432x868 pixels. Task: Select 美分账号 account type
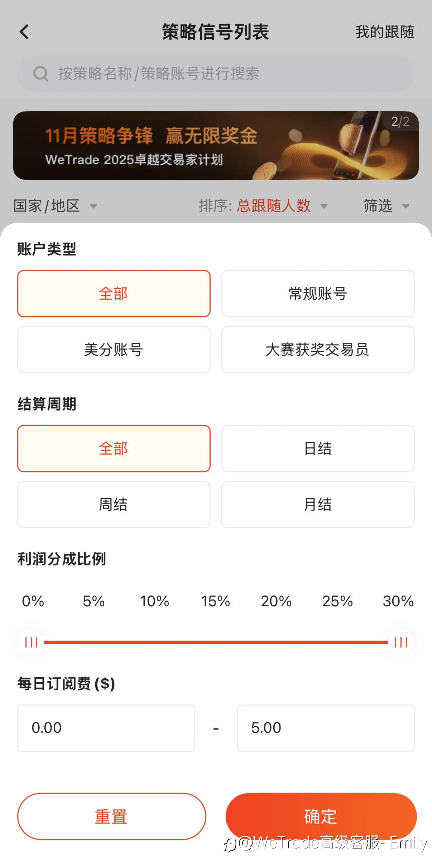(x=114, y=350)
